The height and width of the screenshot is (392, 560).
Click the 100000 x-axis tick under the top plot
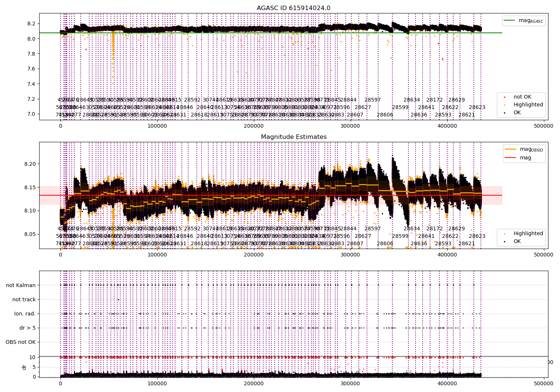[x=157, y=126]
